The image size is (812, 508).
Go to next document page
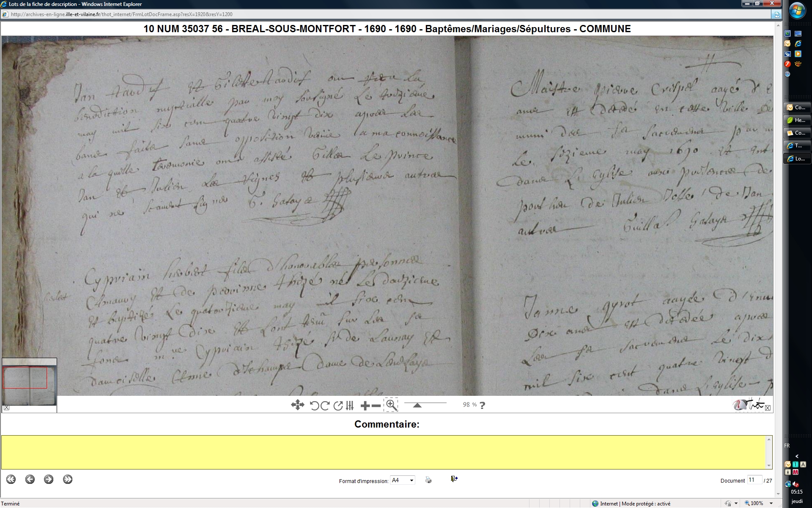[x=49, y=479]
